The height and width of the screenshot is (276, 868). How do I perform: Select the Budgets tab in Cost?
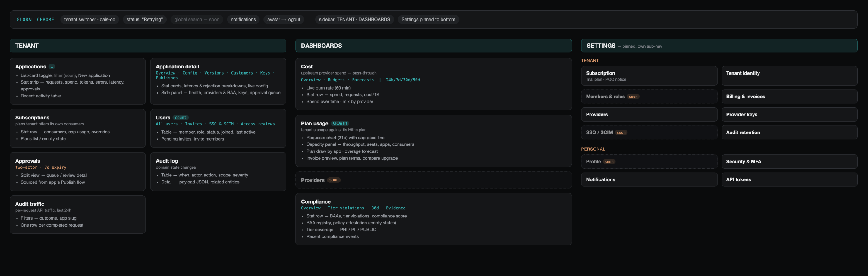tap(336, 80)
